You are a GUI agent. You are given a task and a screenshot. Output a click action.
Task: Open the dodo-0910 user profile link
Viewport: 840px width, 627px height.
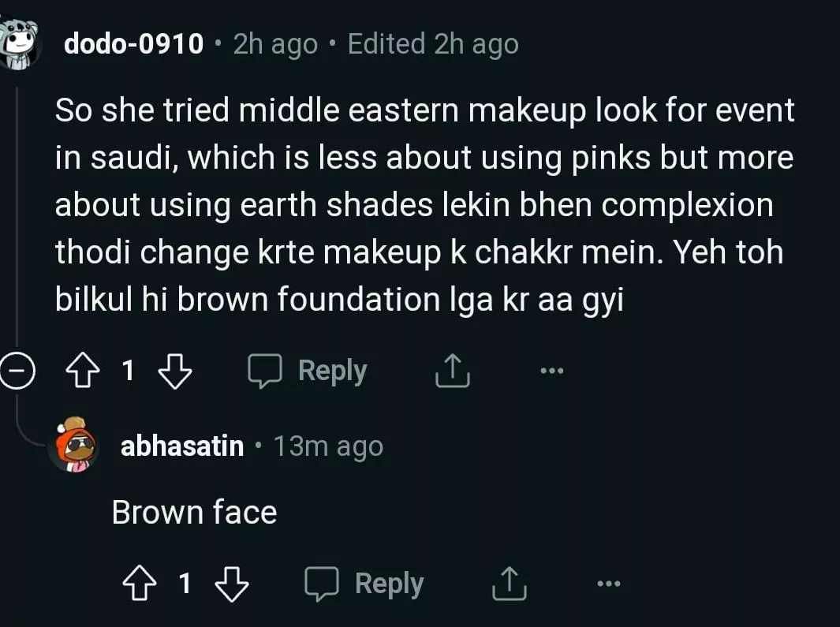(x=133, y=44)
